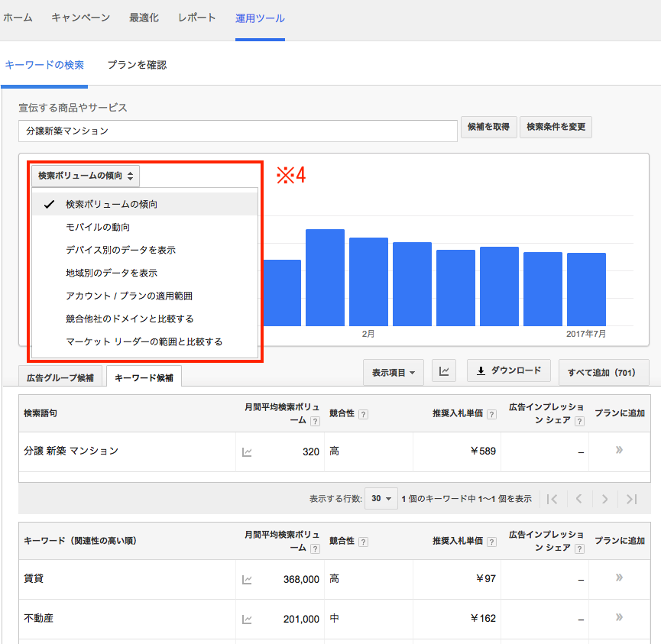Open help for 推奨入札単価 in keyword table
Screen dimensions: 661x644
(x=491, y=542)
